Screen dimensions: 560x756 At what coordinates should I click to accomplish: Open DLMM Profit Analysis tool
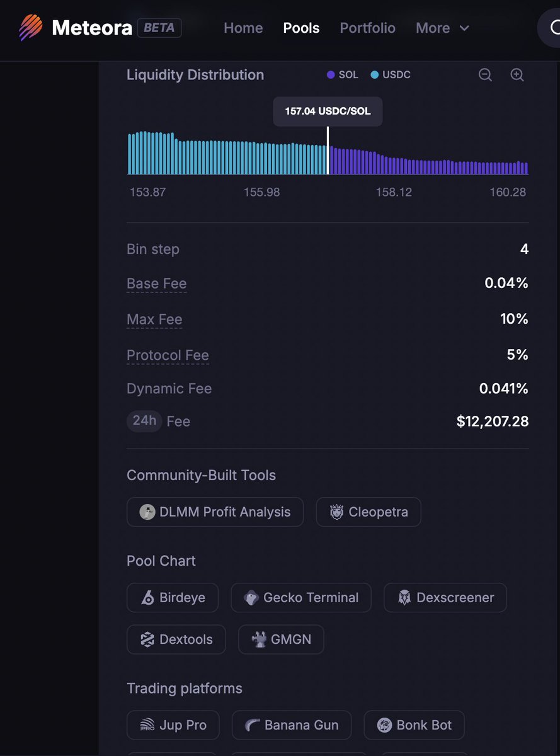pyautogui.click(x=215, y=512)
